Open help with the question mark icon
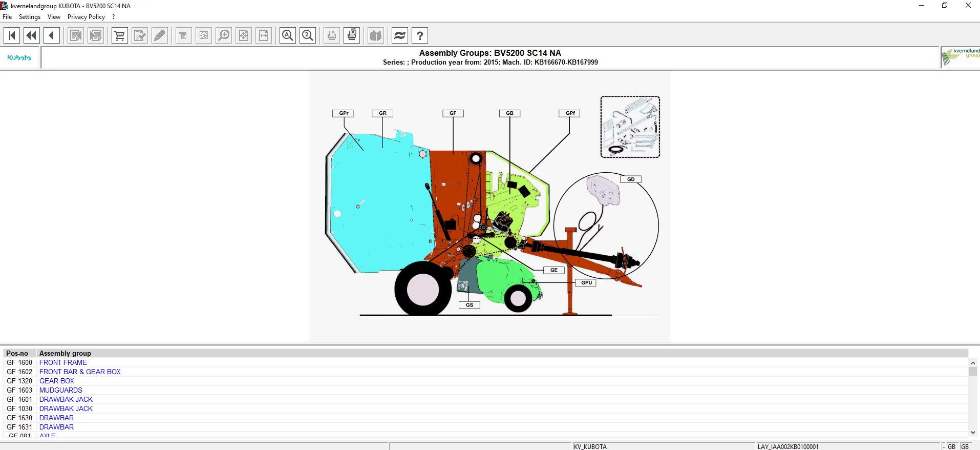 pyautogui.click(x=420, y=35)
